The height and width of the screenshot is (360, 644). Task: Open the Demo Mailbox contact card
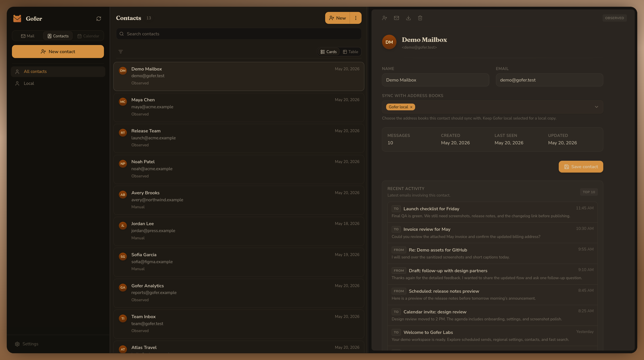[x=239, y=76]
